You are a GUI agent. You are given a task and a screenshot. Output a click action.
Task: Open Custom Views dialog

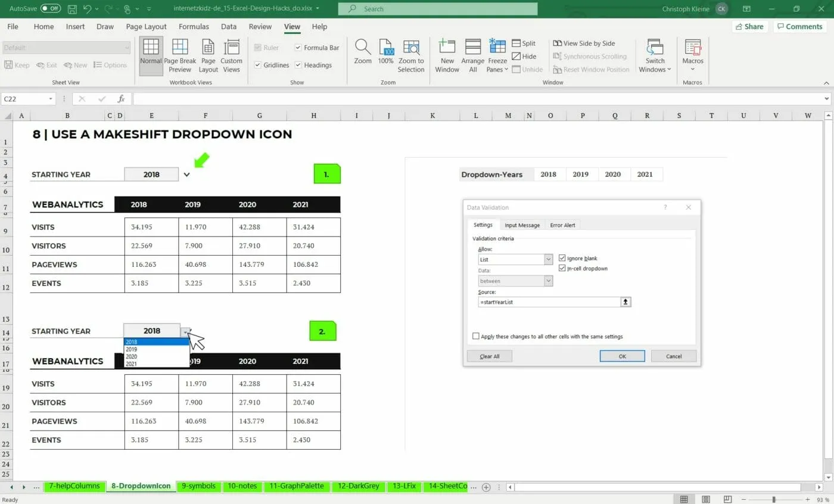pos(232,55)
